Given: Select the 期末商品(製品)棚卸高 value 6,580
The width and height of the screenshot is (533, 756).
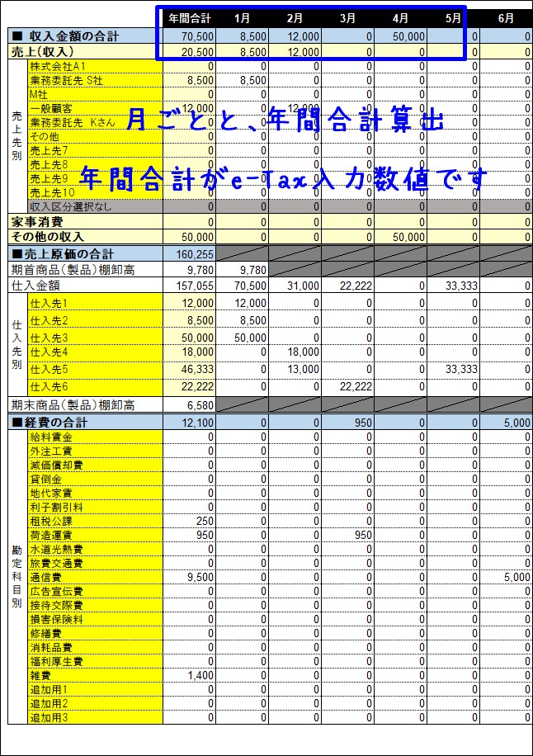Looking at the screenshot, I should [x=189, y=405].
